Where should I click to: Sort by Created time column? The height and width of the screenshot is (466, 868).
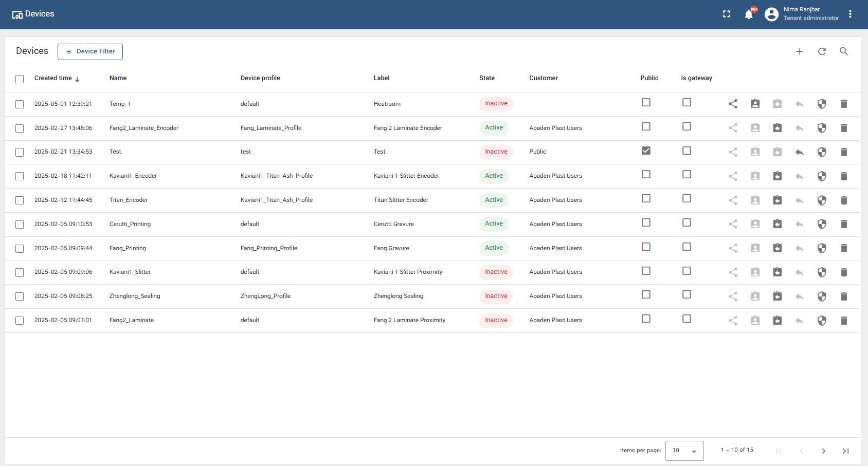[53, 78]
